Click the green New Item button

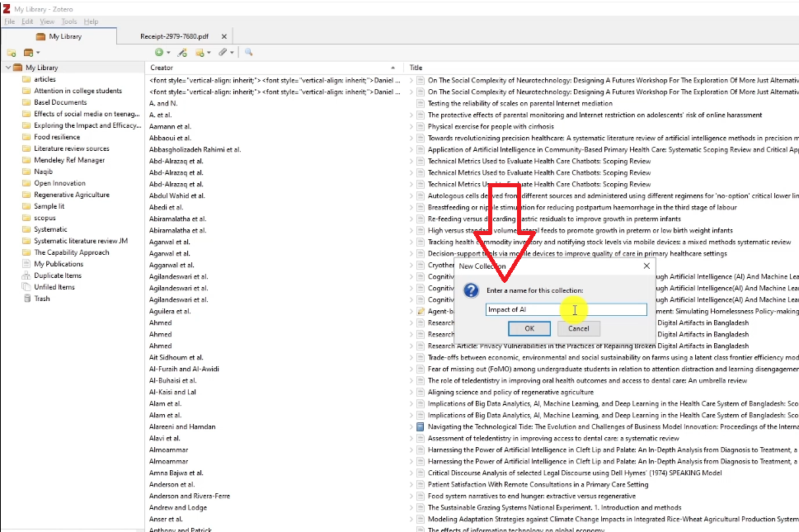tap(159, 52)
